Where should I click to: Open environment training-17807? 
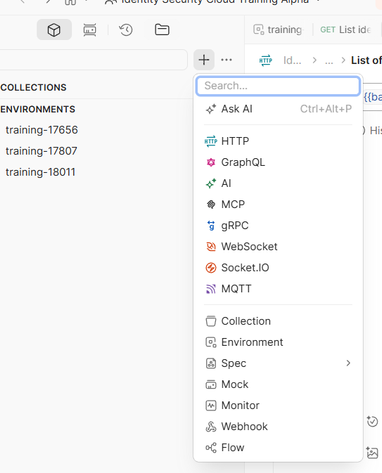pos(41,151)
